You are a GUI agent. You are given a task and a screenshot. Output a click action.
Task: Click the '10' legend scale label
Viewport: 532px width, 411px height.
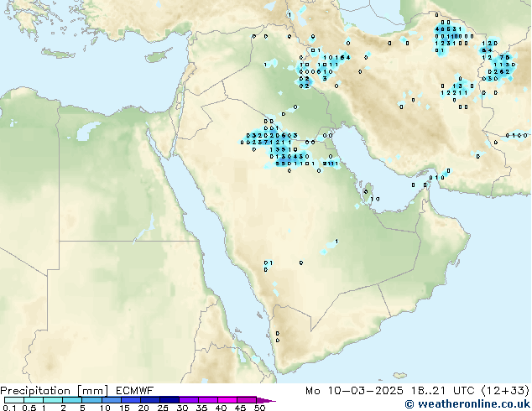(105, 408)
